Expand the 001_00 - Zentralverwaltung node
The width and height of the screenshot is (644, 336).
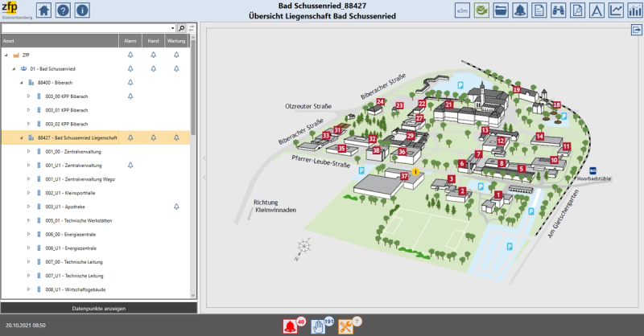29,151
